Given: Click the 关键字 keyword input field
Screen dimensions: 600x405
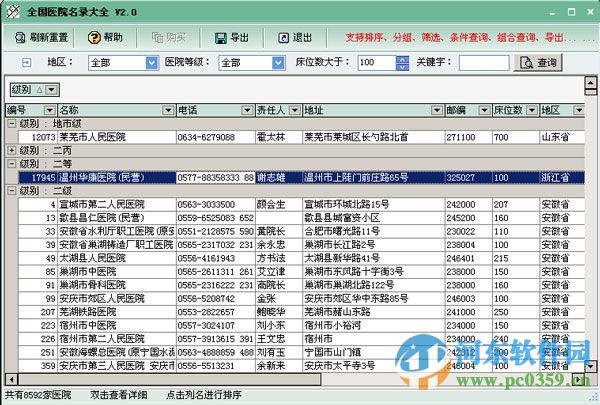Looking at the screenshot, I should tap(484, 62).
